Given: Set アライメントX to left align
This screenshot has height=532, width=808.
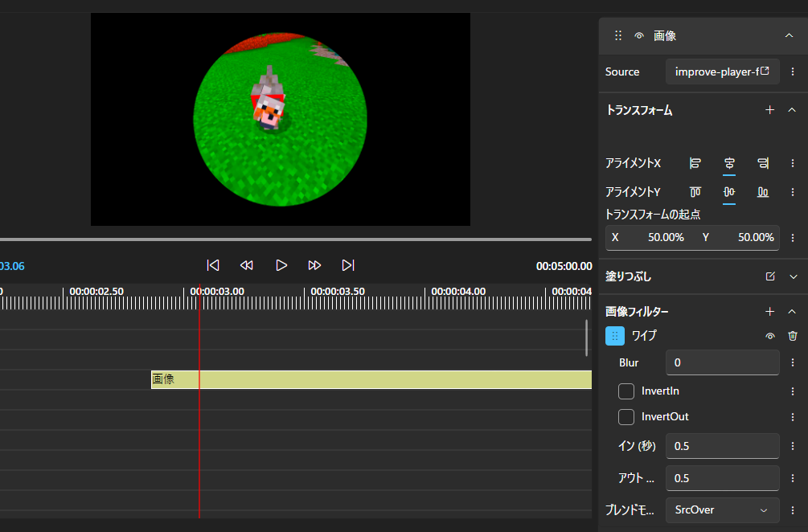Looking at the screenshot, I should (x=695, y=163).
